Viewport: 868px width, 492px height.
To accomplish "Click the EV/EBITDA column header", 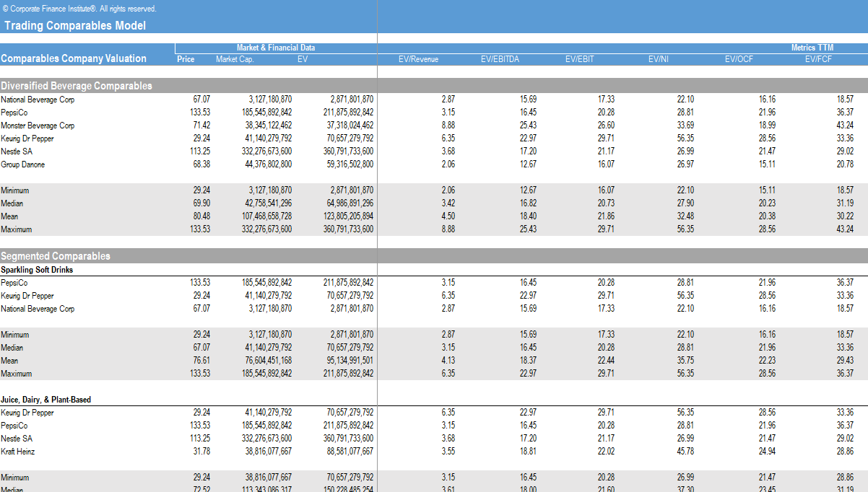I will pyautogui.click(x=500, y=59).
